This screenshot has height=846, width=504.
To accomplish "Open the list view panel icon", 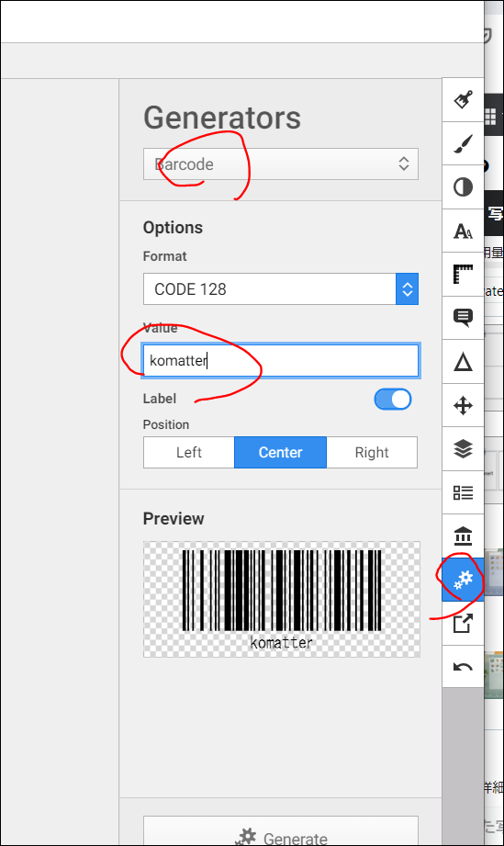I will (463, 492).
